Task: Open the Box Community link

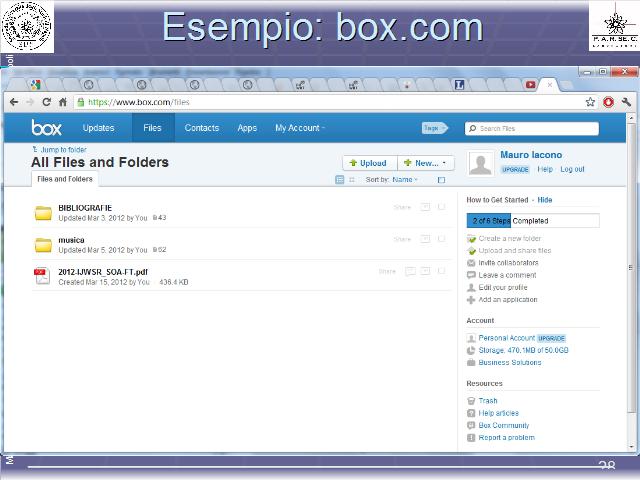Action: (504, 425)
